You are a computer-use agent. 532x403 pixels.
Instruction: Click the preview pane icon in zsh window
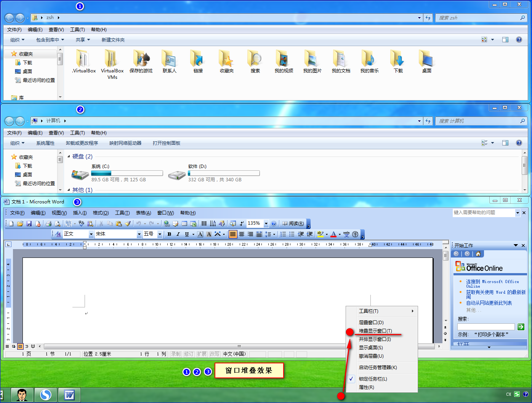(x=505, y=40)
